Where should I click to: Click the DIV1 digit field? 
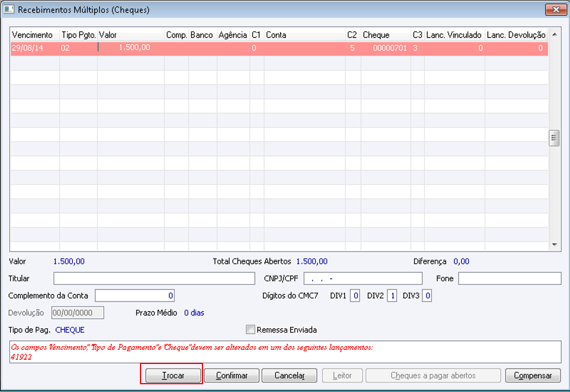(x=355, y=295)
